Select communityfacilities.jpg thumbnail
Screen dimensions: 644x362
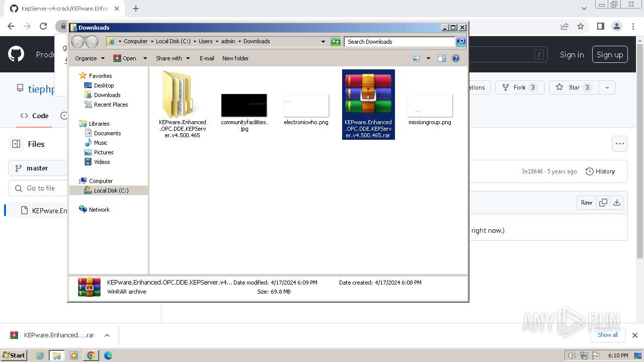[x=244, y=105]
